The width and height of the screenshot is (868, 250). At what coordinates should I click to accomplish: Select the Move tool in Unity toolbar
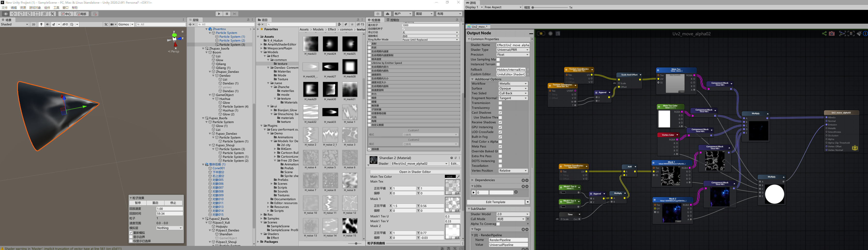pos(14,14)
